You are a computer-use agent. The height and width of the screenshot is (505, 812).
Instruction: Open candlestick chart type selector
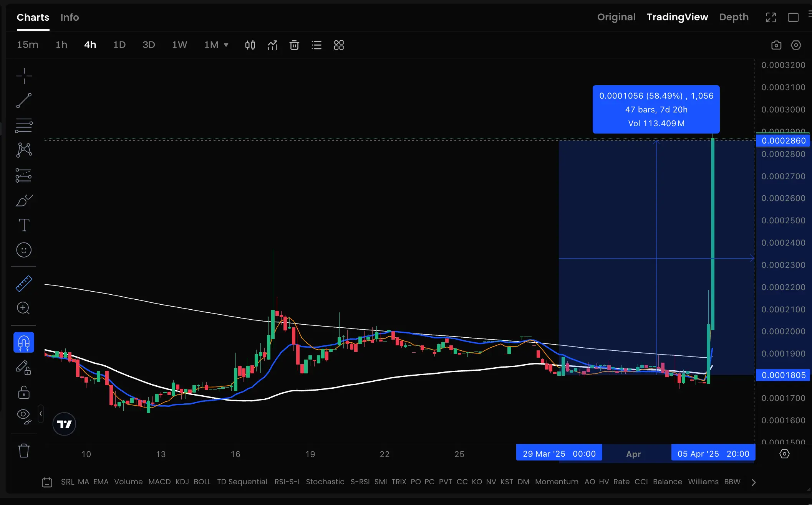(250, 45)
